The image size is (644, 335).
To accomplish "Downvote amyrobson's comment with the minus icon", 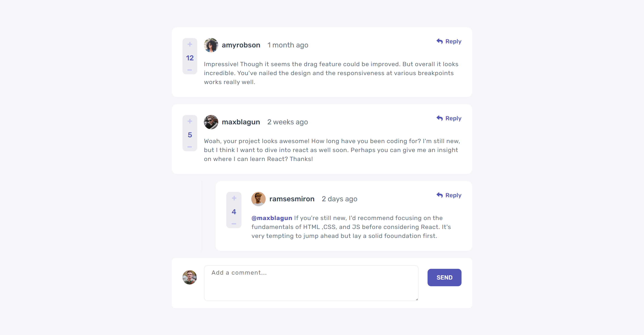I will [x=189, y=70].
